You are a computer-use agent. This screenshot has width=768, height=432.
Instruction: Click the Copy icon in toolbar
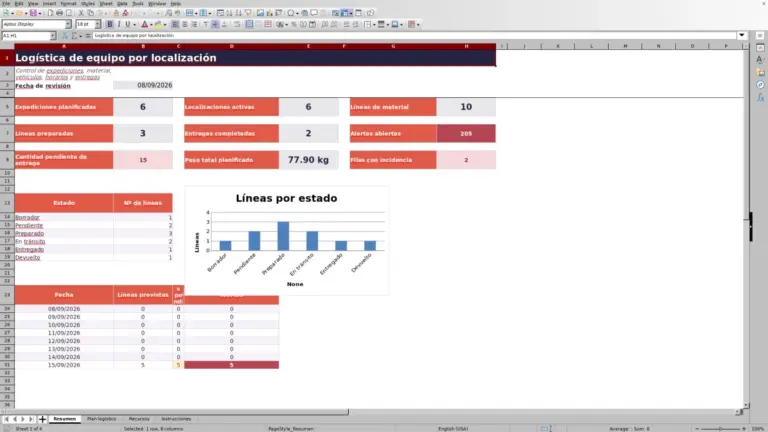pos(91,13)
